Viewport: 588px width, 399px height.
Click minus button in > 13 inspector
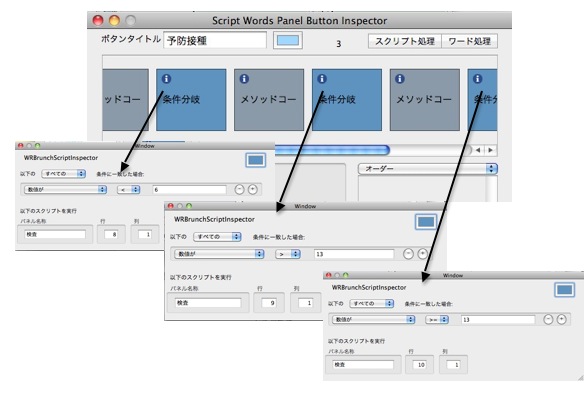click(408, 254)
